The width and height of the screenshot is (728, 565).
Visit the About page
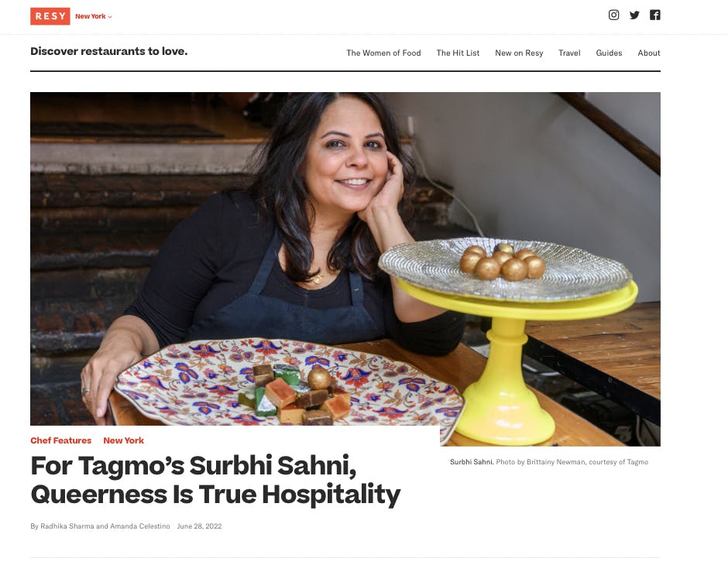coord(648,53)
